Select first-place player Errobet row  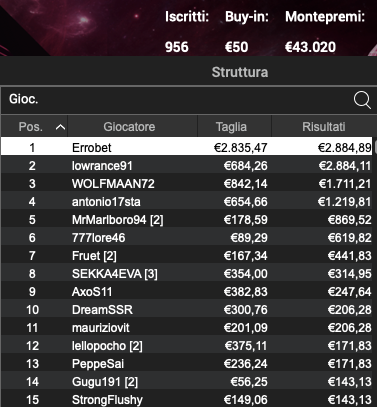tap(187, 148)
